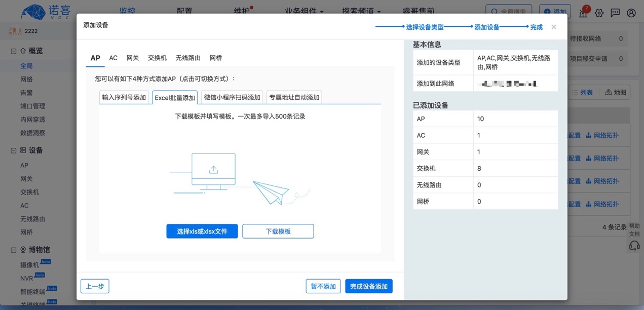
Task: Collapse the 博物馆 tree section
Action: [14, 250]
